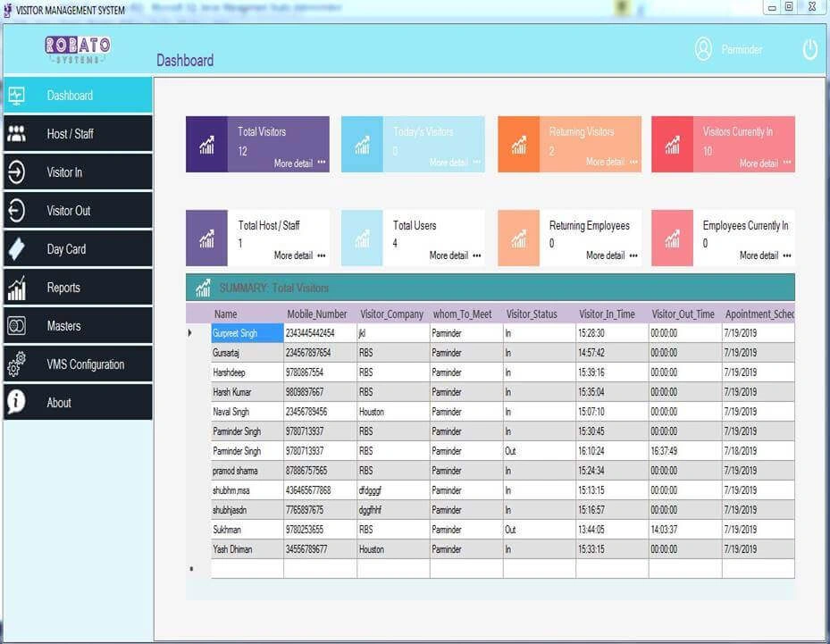Expand options on Visitors Currently In card ellipsis

(788, 163)
